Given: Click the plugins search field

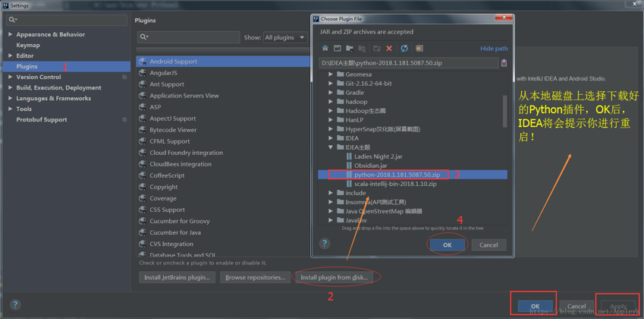Looking at the screenshot, I should [x=189, y=37].
